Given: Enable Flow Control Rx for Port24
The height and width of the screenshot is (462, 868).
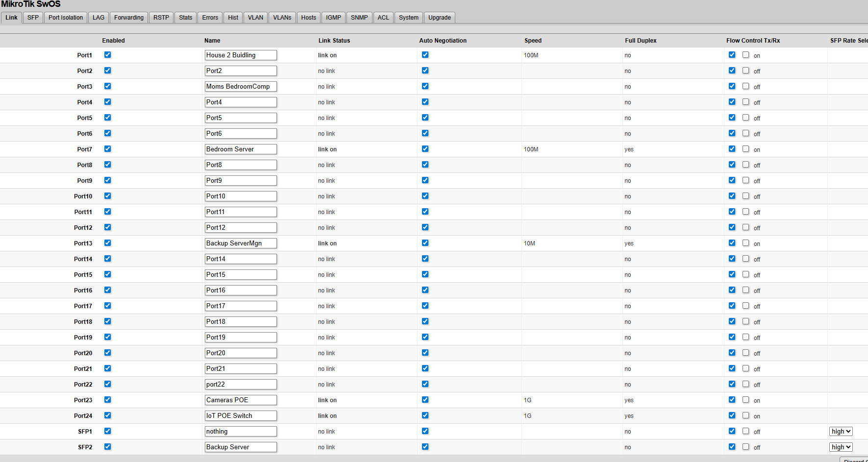Looking at the screenshot, I should (x=746, y=415).
